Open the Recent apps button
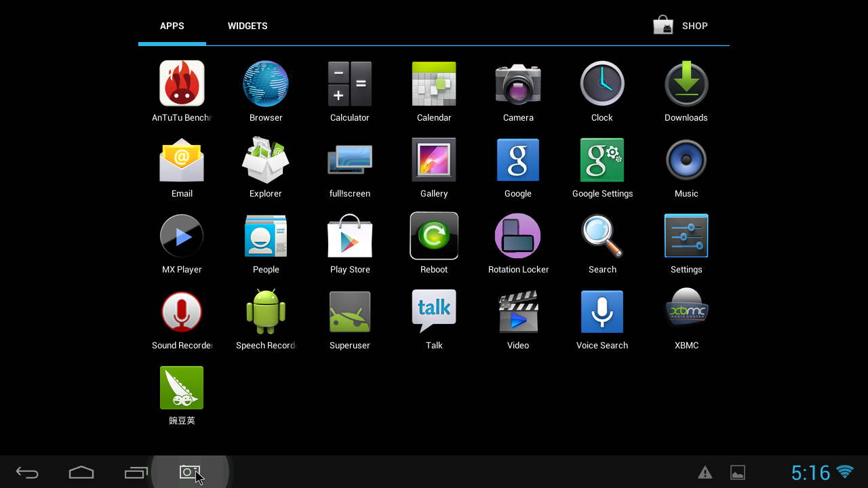The height and width of the screenshot is (488, 868). [136, 472]
